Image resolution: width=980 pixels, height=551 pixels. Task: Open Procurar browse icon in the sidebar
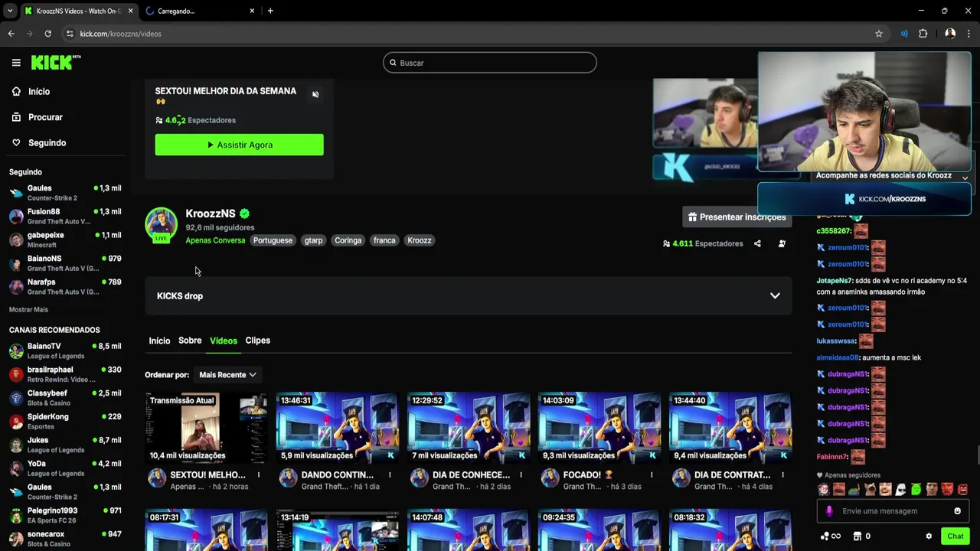coord(16,117)
